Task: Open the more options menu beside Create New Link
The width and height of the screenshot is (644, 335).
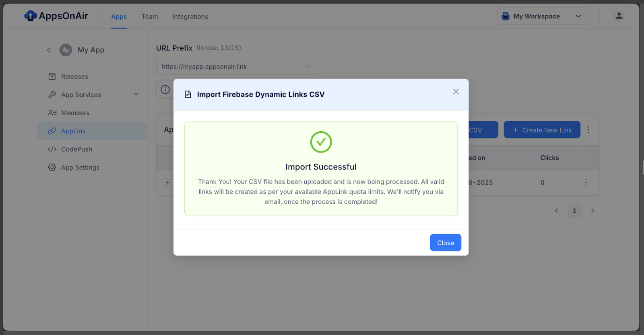Action: 588,130
